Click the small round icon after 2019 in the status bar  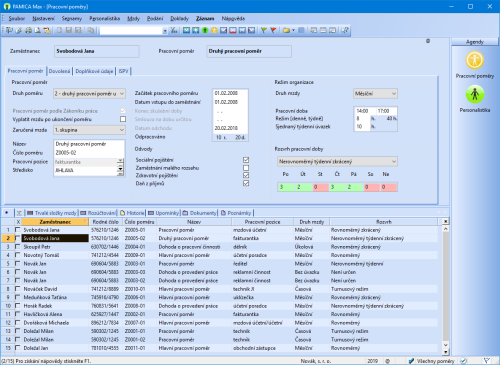pyautogui.click(x=388, y=361)
